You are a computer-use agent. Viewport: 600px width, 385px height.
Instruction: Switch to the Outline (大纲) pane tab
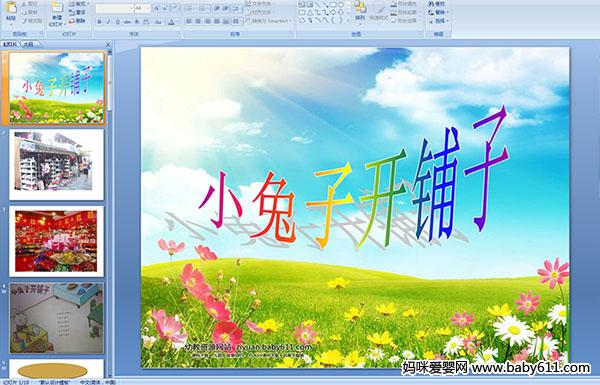pos(29,44)
